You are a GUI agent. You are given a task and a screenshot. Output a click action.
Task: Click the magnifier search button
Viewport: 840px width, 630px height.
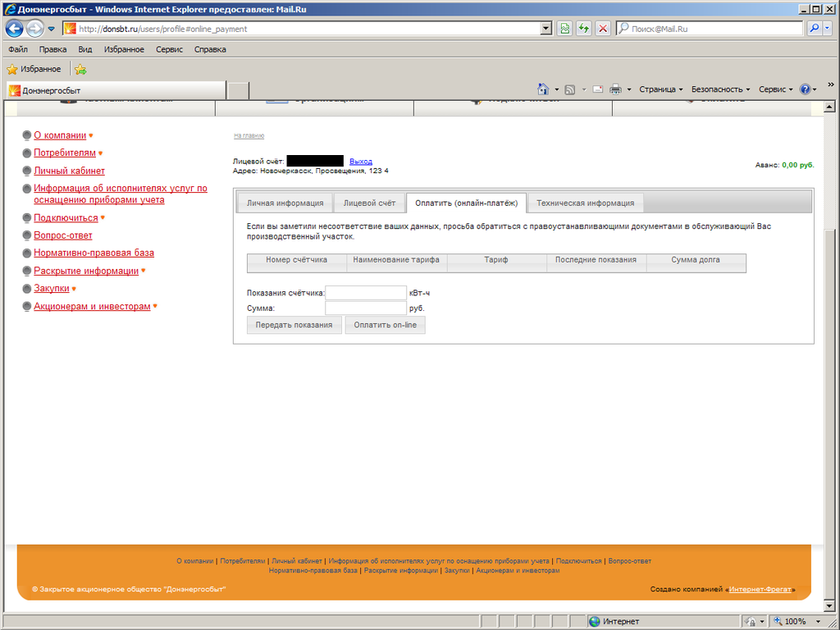tap(815, 29)
